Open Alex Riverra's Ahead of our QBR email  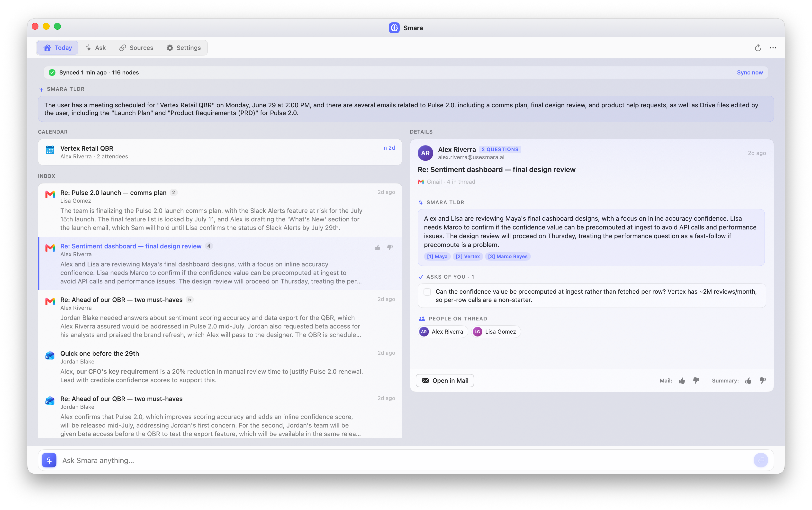click(x=220, y=317)
